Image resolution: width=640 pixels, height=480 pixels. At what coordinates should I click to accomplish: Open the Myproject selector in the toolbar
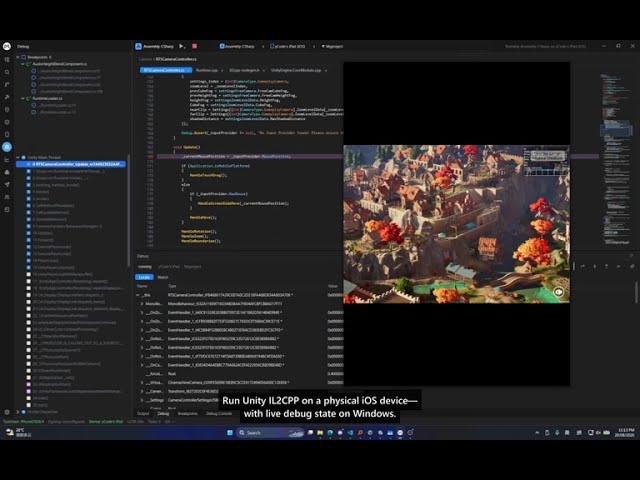point(332,46)
